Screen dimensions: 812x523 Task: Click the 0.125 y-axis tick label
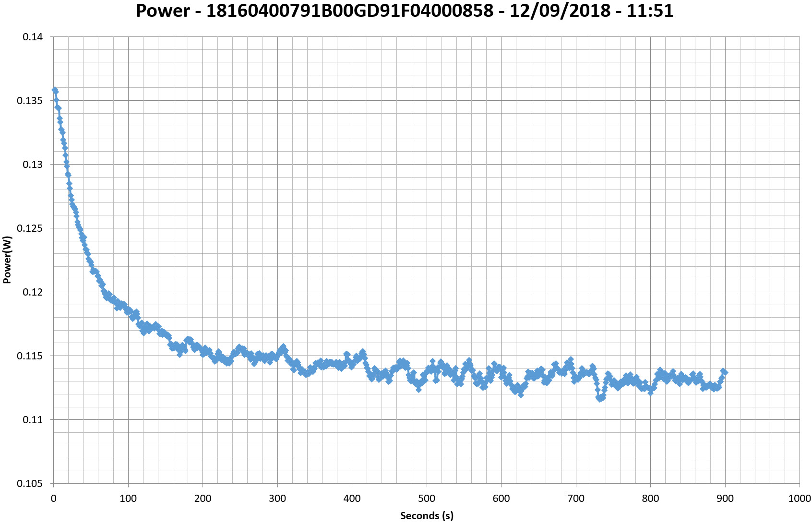[x=30, y=228]
